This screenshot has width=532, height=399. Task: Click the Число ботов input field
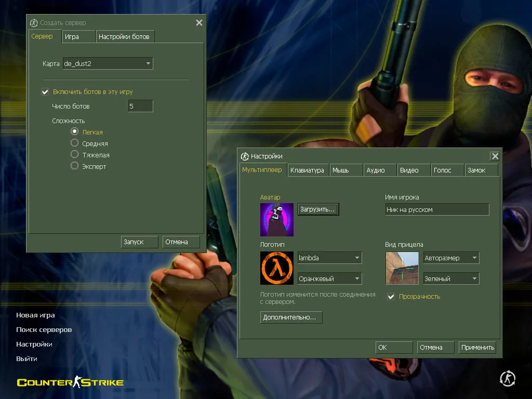[x=140, y=106]
